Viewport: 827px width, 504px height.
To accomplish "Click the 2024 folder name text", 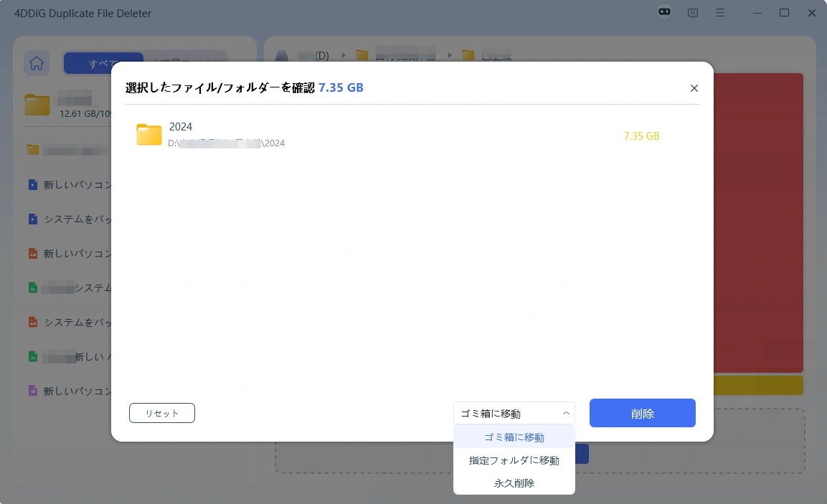I will point(180,126).
